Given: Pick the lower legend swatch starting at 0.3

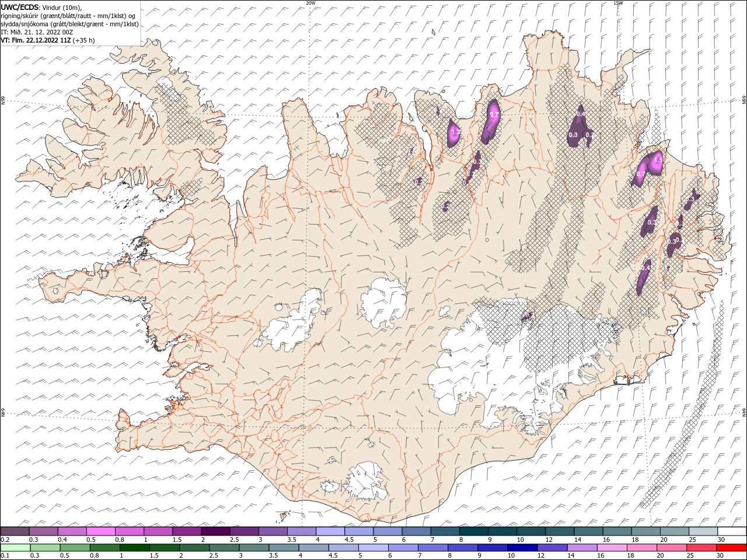Looking at the screenshot, I should click(45, 548).
